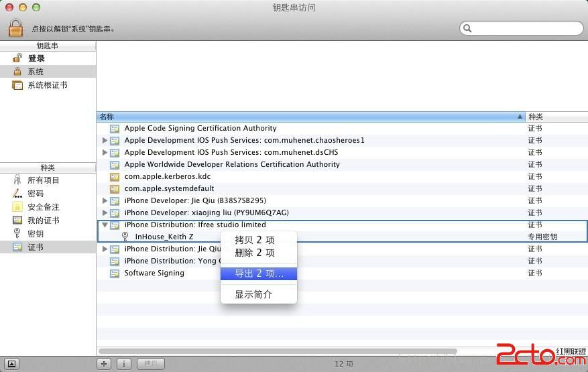588x372 pixels.
Task: Expand Apple Development IOS Push Services chaosheroes1
Action: click(105, 141)
